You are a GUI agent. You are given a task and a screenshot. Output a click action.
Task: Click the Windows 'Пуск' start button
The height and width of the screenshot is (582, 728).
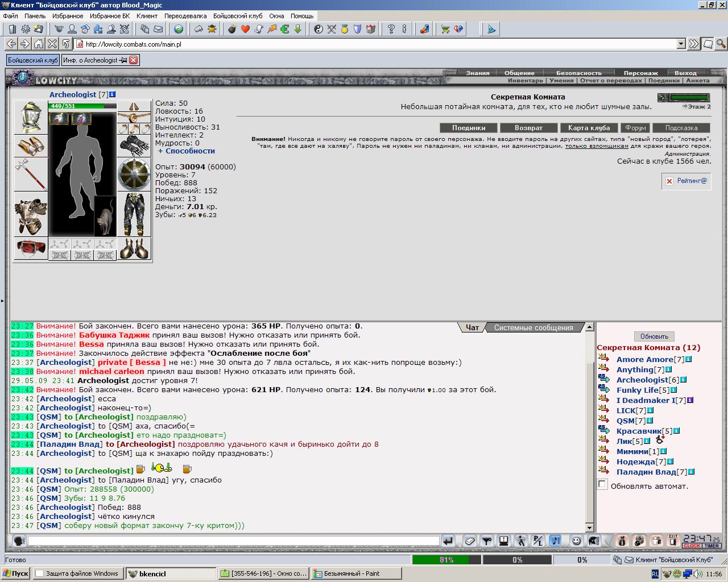click(x=15, y=573)
